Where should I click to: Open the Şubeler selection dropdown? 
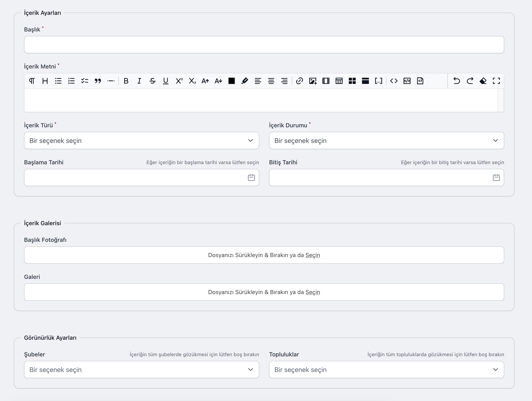click(141, 370)
